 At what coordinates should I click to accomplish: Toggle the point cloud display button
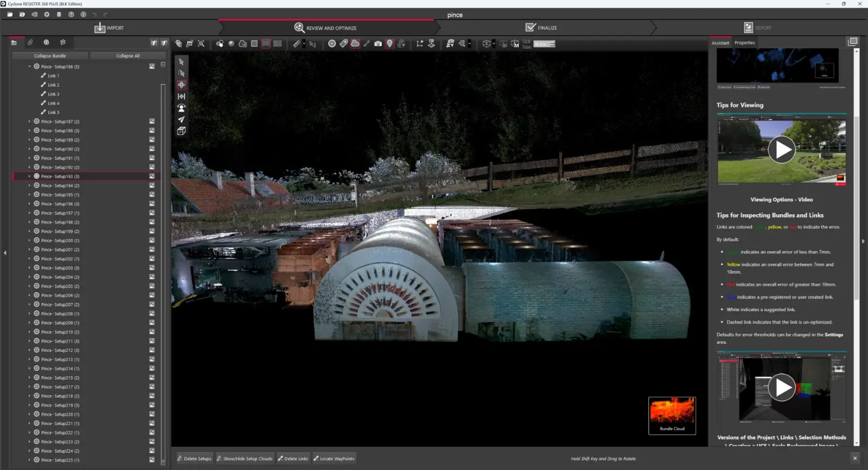[x=355, y=44]
